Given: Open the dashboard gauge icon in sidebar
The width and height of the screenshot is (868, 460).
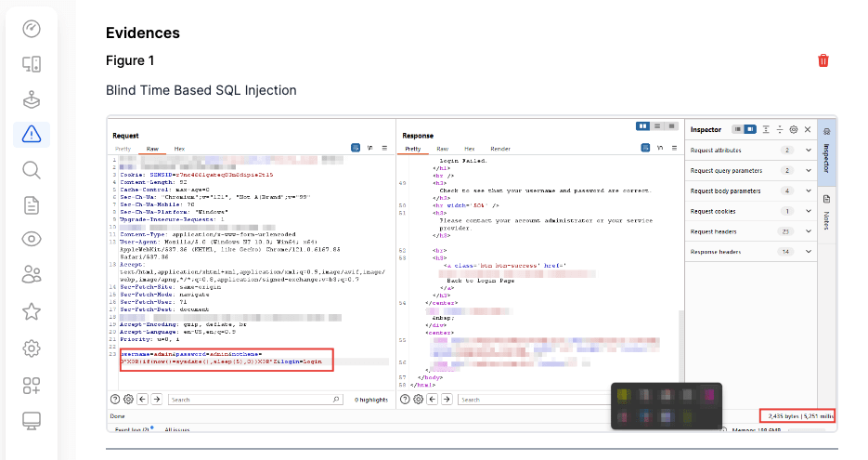Looking at the screenshot, I should pyautogui.click(x=32, y=29).
